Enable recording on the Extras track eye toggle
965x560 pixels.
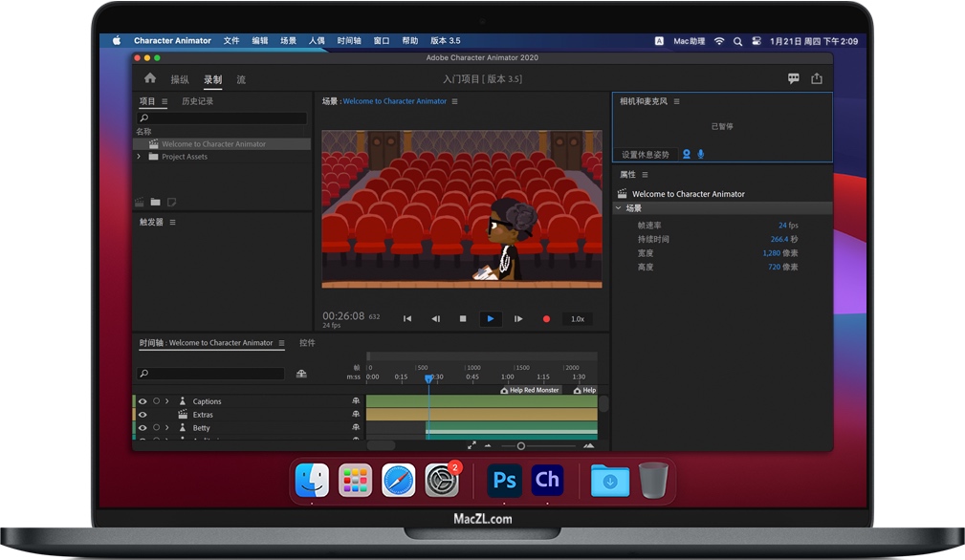coord(143,415)
